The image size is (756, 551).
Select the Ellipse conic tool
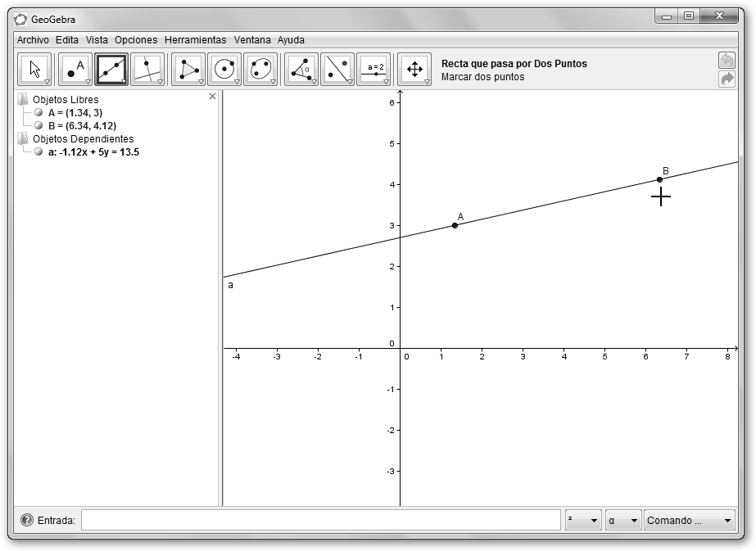260,70
